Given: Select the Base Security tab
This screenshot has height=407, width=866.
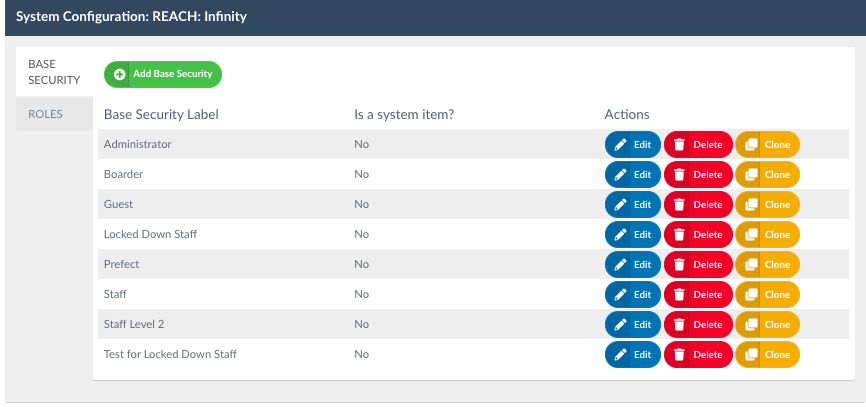Looking at the screenshot, I should (x=54, y=72).
